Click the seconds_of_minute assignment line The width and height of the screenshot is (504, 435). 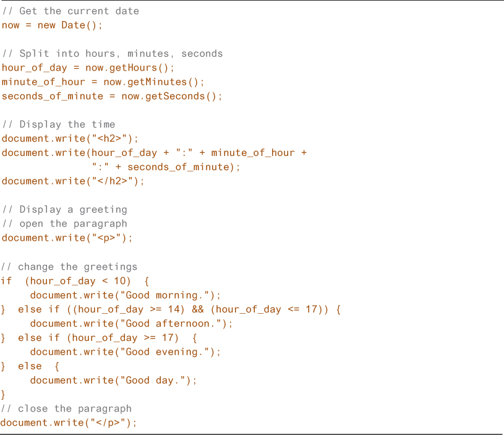(111, 97)
